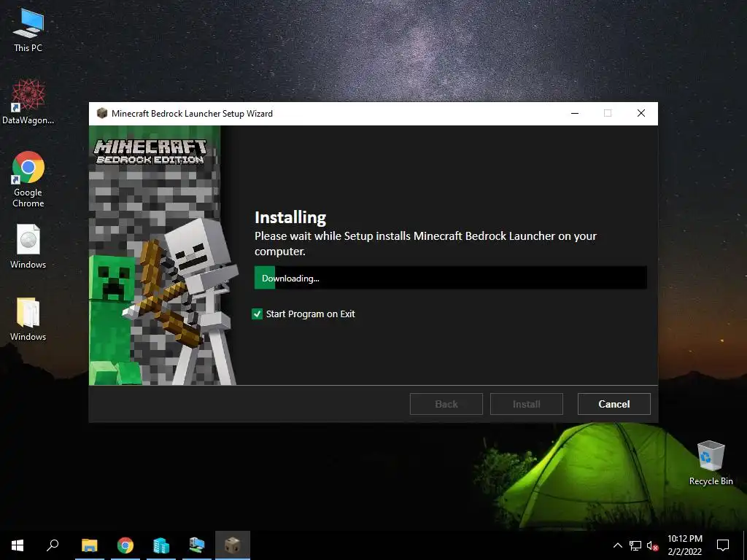The image size is (747, 560).
Task: Click the Downloading progress bar
Action: 450,278
